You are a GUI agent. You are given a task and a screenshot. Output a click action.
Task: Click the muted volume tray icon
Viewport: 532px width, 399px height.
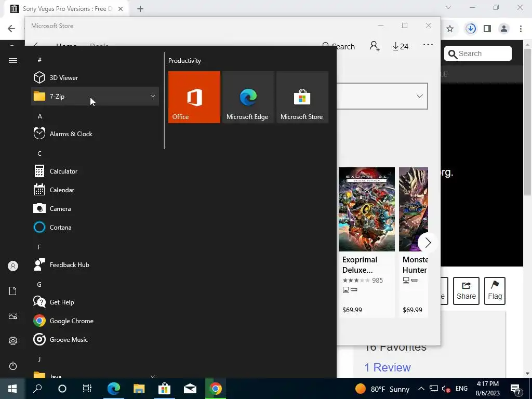tap(446, 389)
